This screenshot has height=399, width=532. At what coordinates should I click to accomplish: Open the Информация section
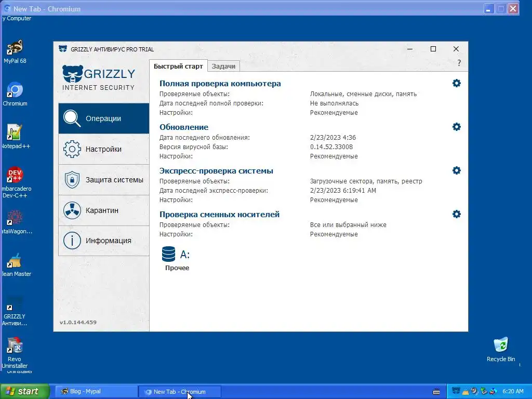pos(104,241)
